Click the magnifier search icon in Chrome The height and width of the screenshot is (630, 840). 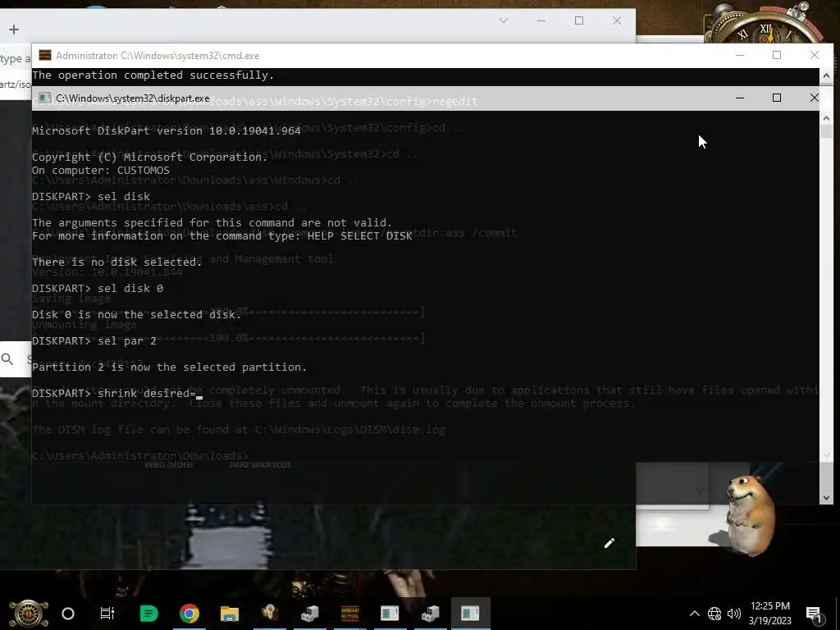coord(7,359)
